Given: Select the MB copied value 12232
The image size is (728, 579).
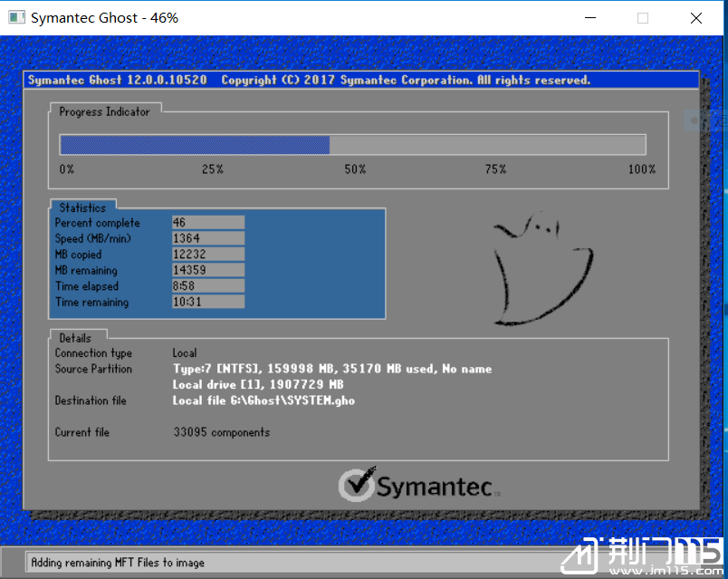Looking at the screenshot, I should pyautogui.click(x=208, y=254).
